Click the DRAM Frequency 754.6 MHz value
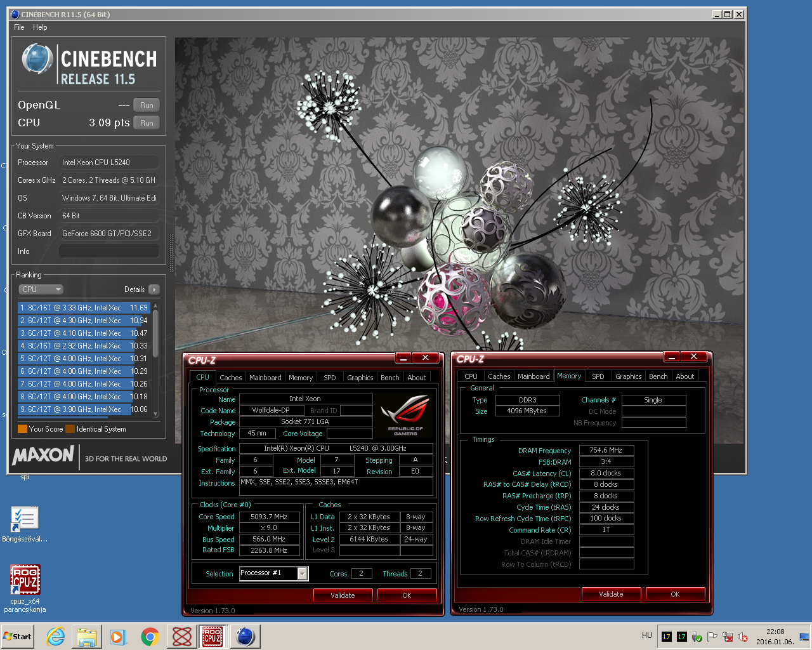812x650 pixels. coord(606,450)
